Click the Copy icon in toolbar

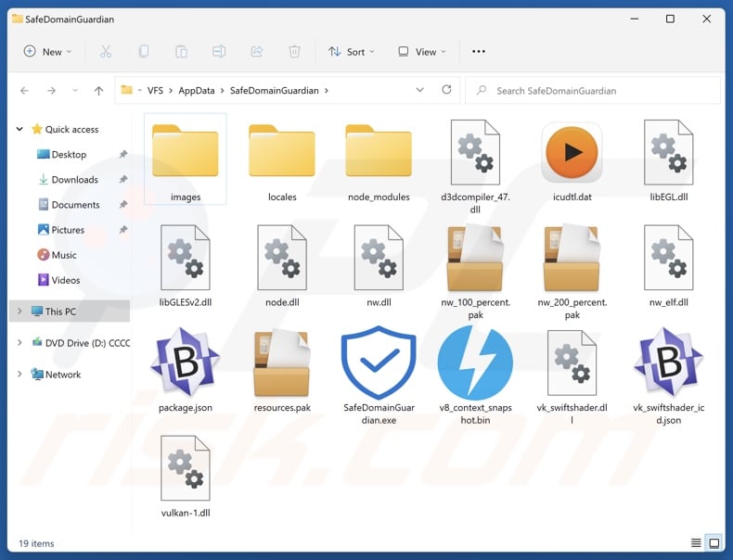(x=144, y=52)
